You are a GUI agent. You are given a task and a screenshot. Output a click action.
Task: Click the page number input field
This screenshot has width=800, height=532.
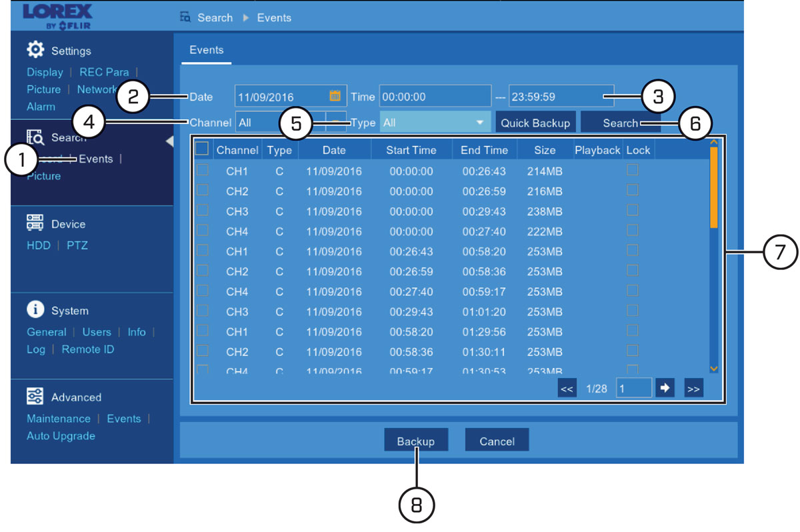(x=633, y=389)
